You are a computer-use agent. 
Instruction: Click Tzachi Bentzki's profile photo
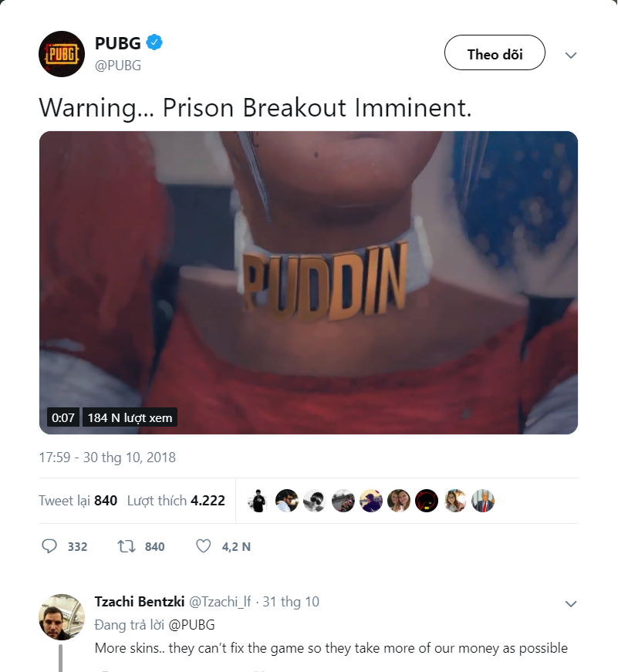[62, 616]
